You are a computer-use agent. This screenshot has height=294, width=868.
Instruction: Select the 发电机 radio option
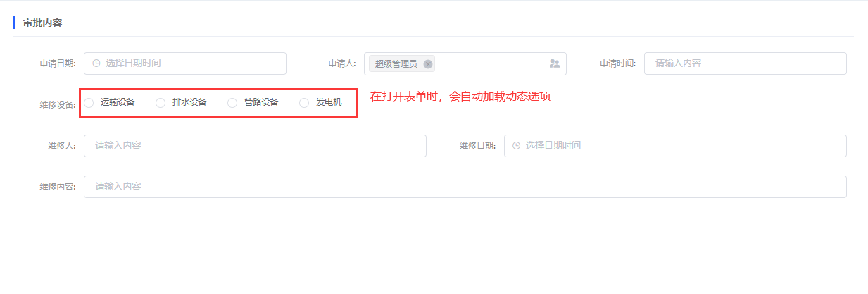pyautogui.click(x=304, y=103)
